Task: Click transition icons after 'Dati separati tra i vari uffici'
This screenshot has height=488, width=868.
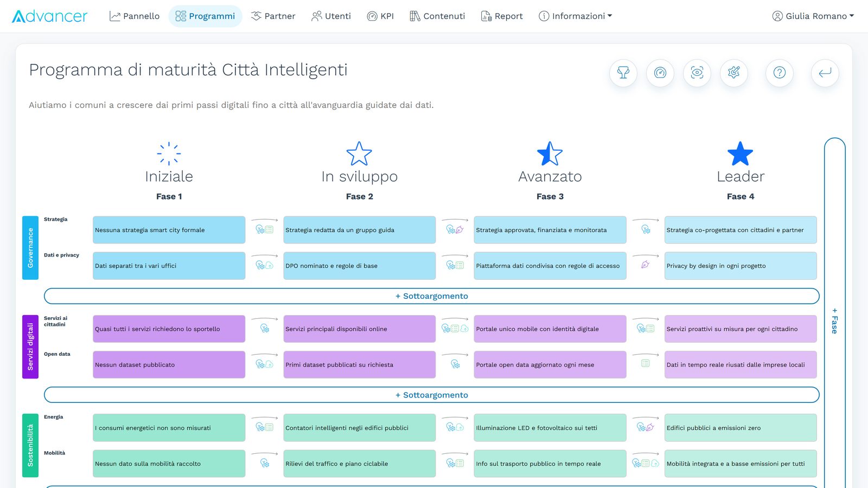Action: click(264, 265)
